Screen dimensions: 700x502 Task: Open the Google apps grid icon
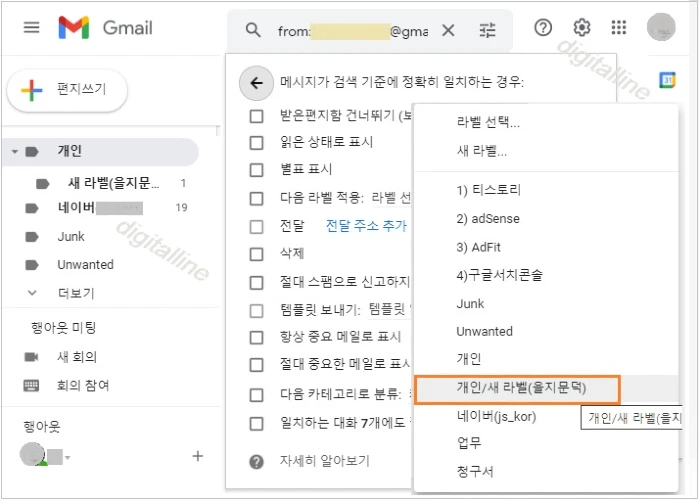[x=618, y=28]
